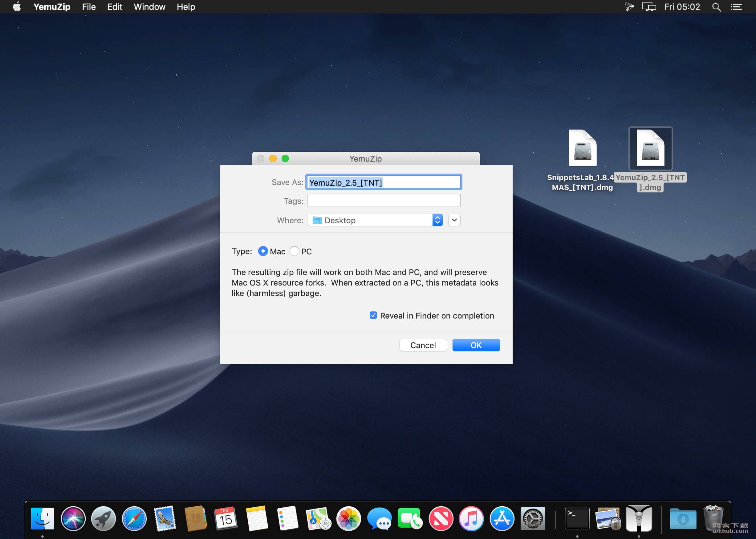Open Photos app in Dock

[x=348, y=518]
